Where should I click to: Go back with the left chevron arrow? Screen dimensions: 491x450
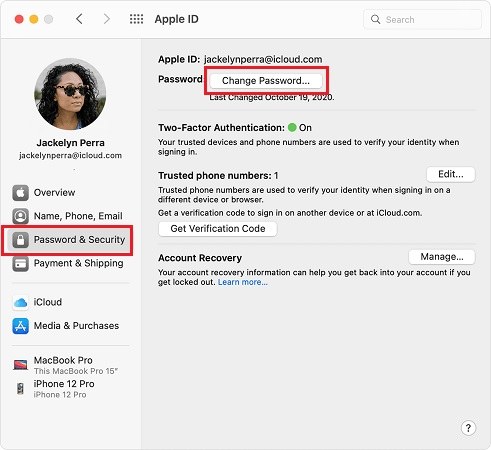(x=79, y=19)
